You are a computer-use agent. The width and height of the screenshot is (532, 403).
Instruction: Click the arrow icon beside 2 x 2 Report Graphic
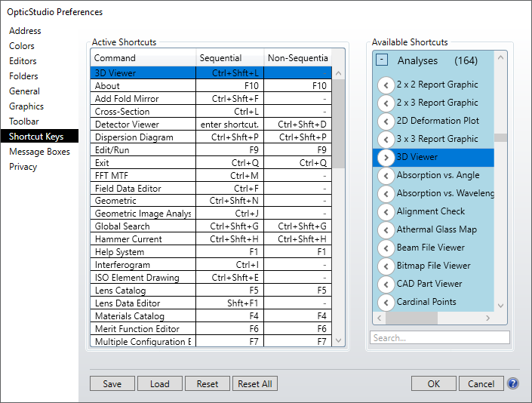point(386,85)
